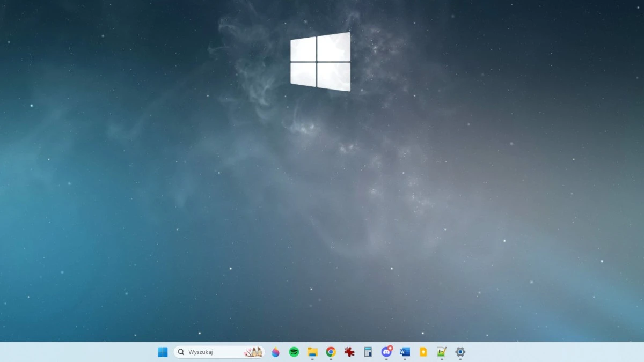Click the running-app indicator under File Explorer
Screen dimensions: 644x362
pyautogui.click(x=312, y=359)
